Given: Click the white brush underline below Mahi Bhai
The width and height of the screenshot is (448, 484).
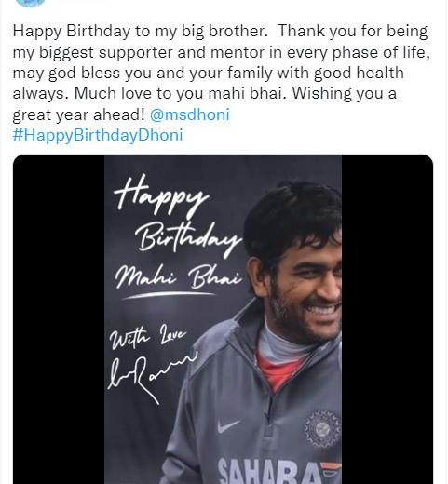Looking at the screenshot, I should [169, 295].
